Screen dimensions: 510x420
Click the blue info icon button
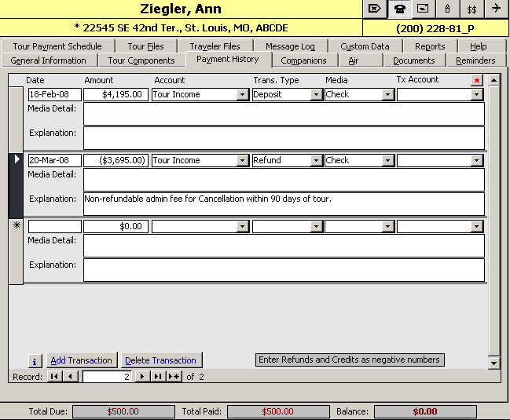tap(35, 361)
